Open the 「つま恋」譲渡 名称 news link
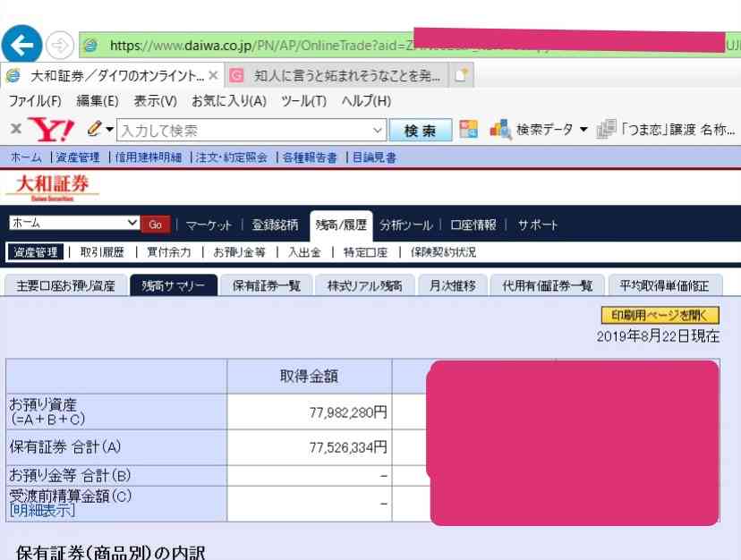 click(677, 129)
